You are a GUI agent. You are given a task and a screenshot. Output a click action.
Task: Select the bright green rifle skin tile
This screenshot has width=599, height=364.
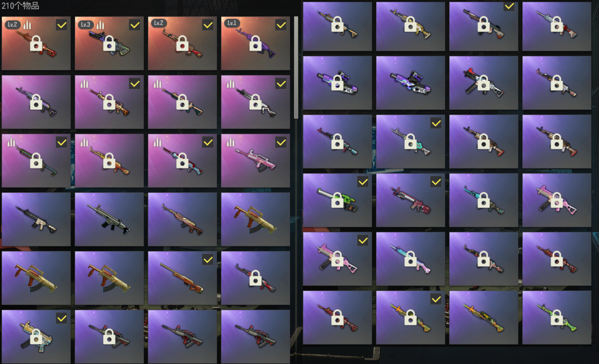tap(557, 317)
